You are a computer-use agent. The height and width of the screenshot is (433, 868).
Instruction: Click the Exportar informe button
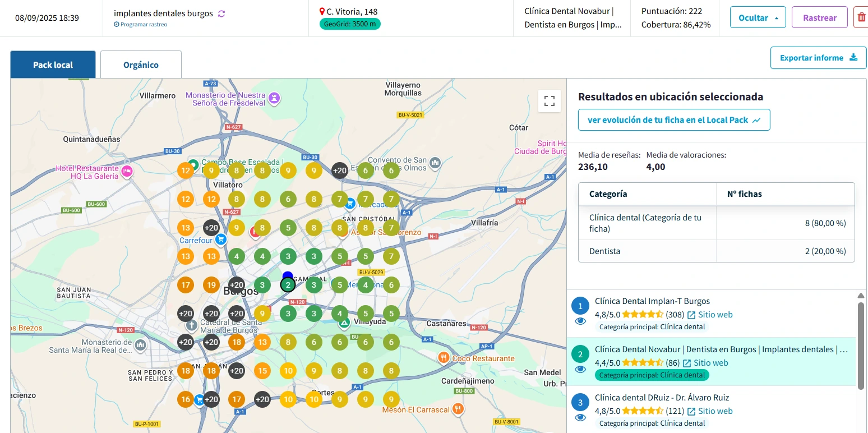[819, 58]
